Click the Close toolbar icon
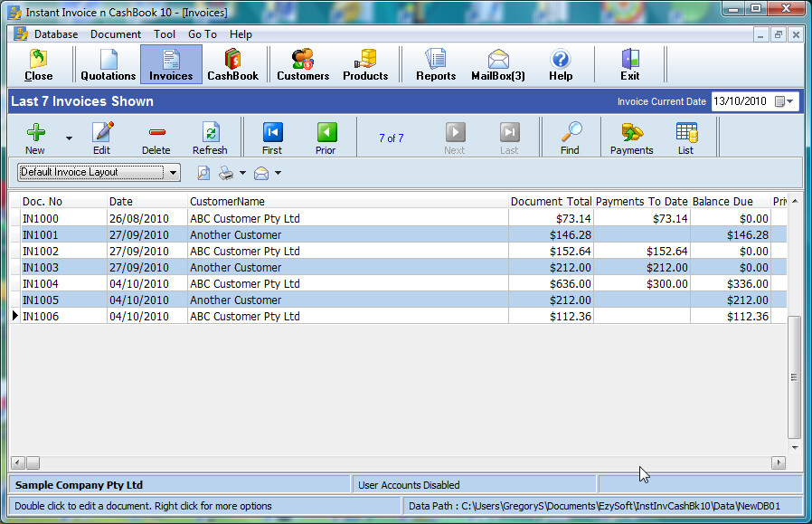Screen dimensions: 812x524 coord(38,65)
